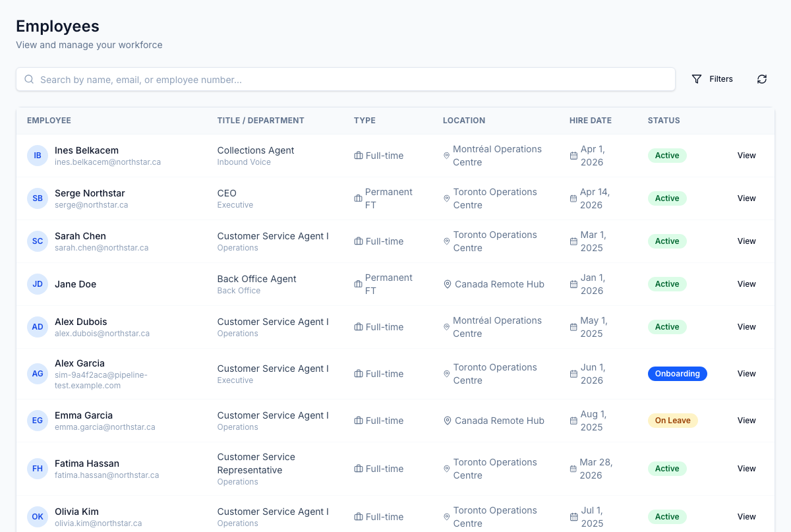Click the Employee column header
The image size is (791, 532).
tap(49, 121)
